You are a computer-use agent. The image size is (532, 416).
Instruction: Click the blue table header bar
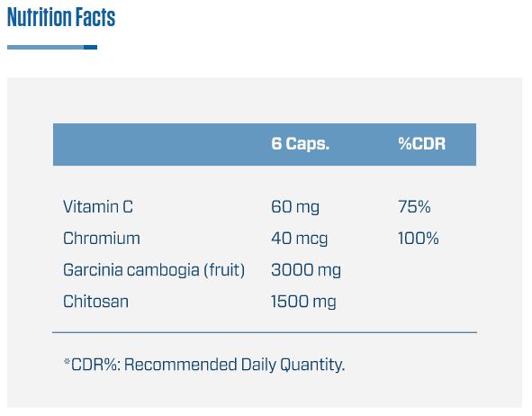265,145
